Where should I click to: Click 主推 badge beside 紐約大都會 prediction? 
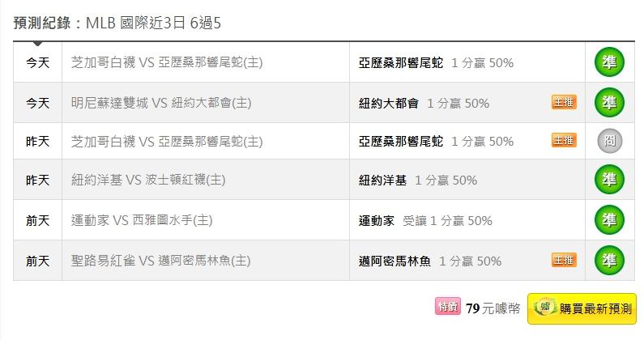(564, 102)
